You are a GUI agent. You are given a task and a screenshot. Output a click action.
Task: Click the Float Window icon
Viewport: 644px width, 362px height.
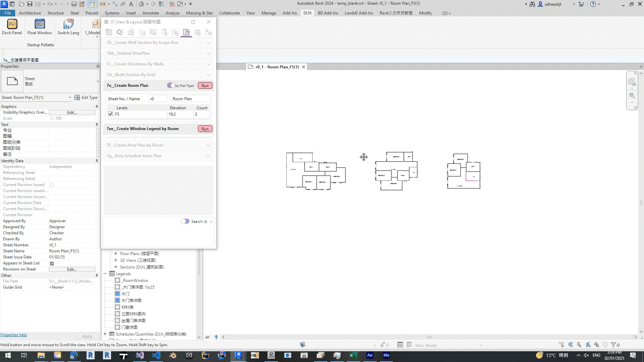coord(40,24)
